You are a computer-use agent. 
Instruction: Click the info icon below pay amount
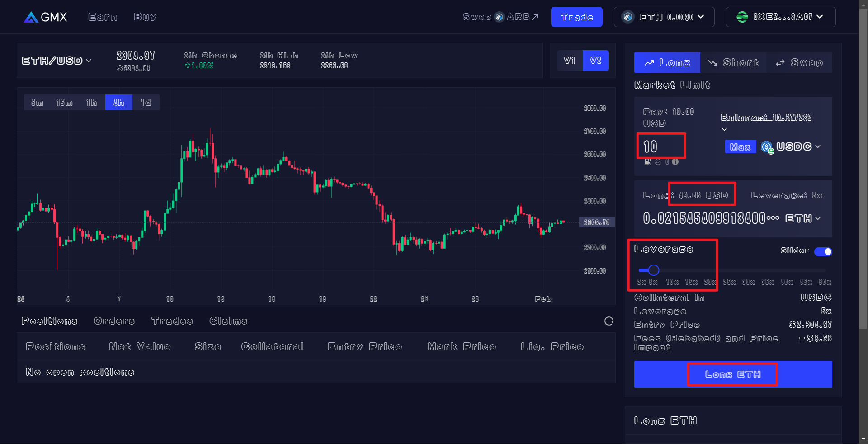[x=675, y=162]
